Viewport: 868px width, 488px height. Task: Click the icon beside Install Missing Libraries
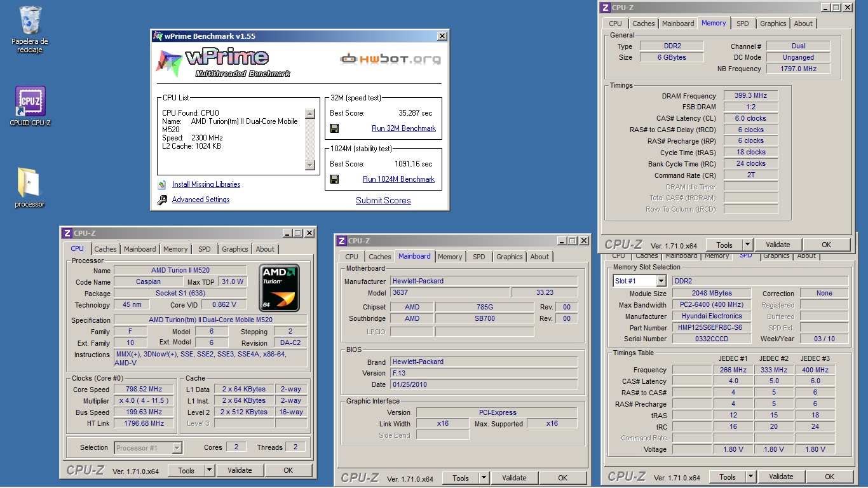point(162,184)
